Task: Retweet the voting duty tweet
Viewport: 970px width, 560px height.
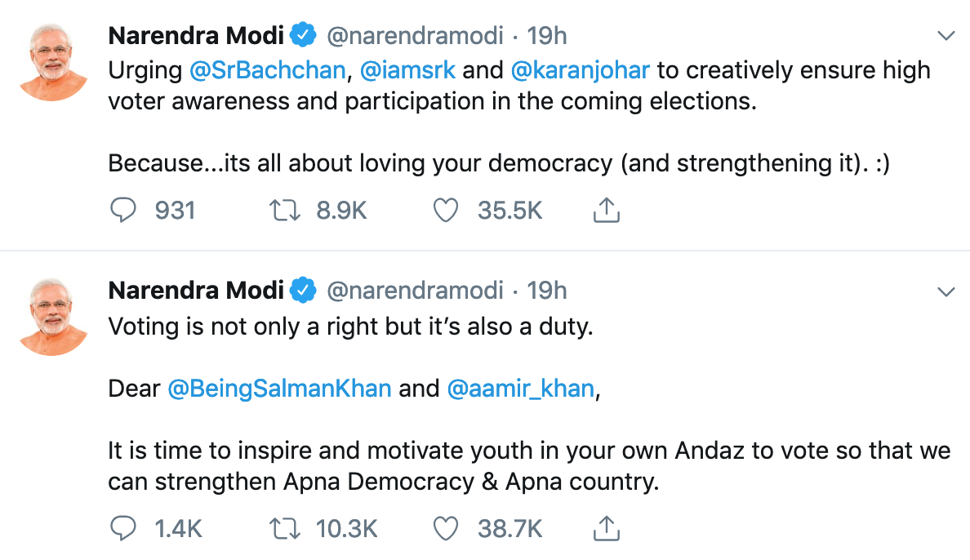Action: click(x=284, y=528)
